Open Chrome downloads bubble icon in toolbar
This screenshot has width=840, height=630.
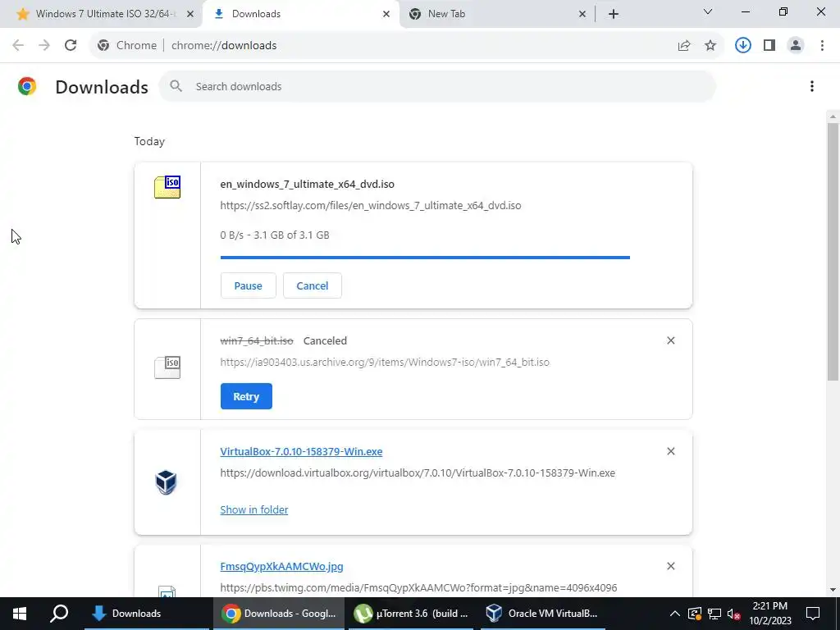(742, 45)
